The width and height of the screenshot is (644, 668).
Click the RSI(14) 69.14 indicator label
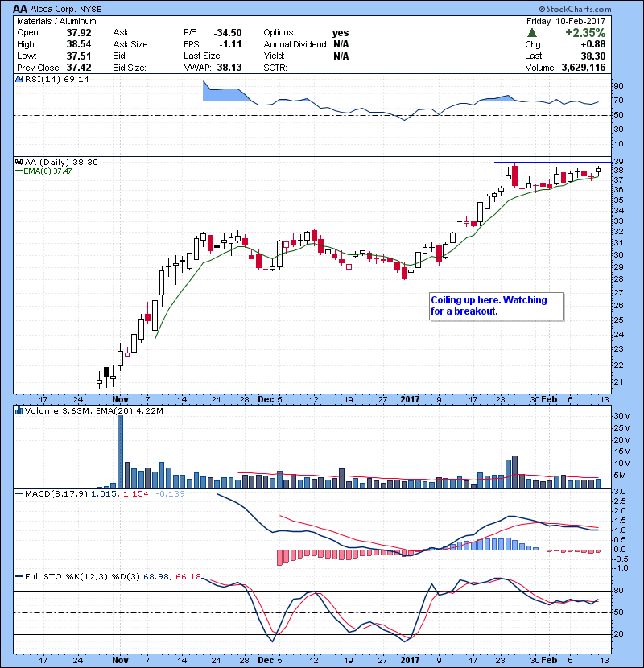tap(56, 79)
